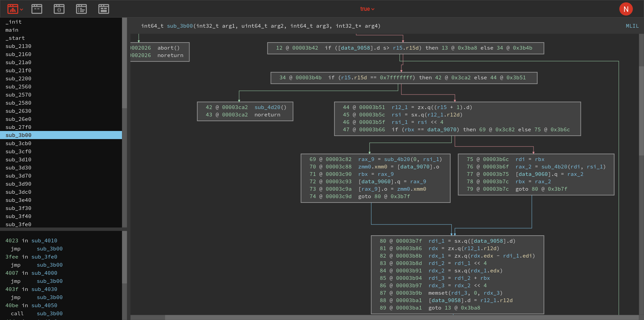The height and width of the screenshot is (320, 644).
Task: Select _init in the function list
Action: [61, 22]
